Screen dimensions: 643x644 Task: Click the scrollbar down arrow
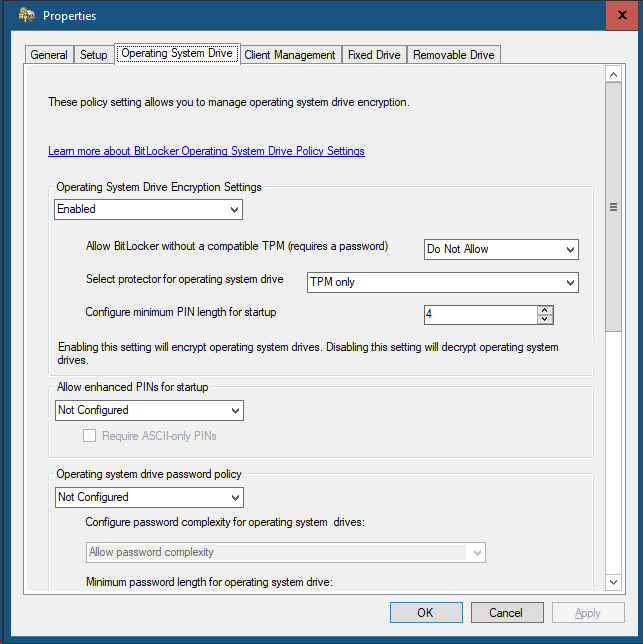(613, 582)
